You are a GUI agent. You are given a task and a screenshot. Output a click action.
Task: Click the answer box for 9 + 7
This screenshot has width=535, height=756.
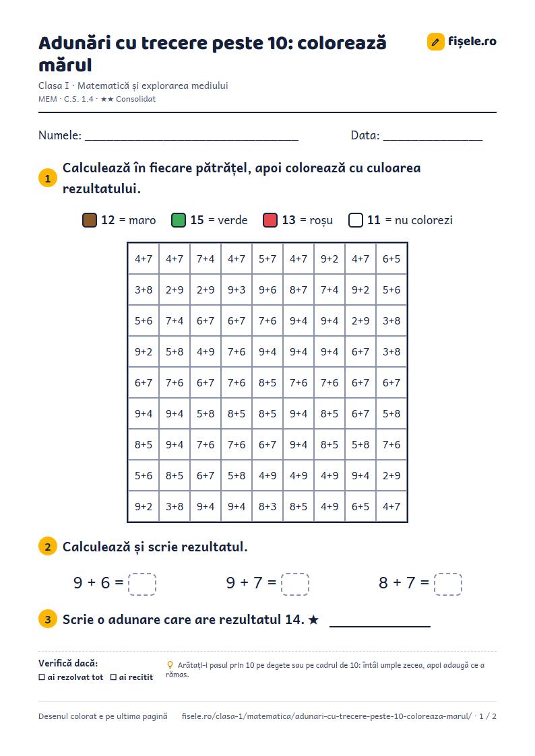pos(294,584)
